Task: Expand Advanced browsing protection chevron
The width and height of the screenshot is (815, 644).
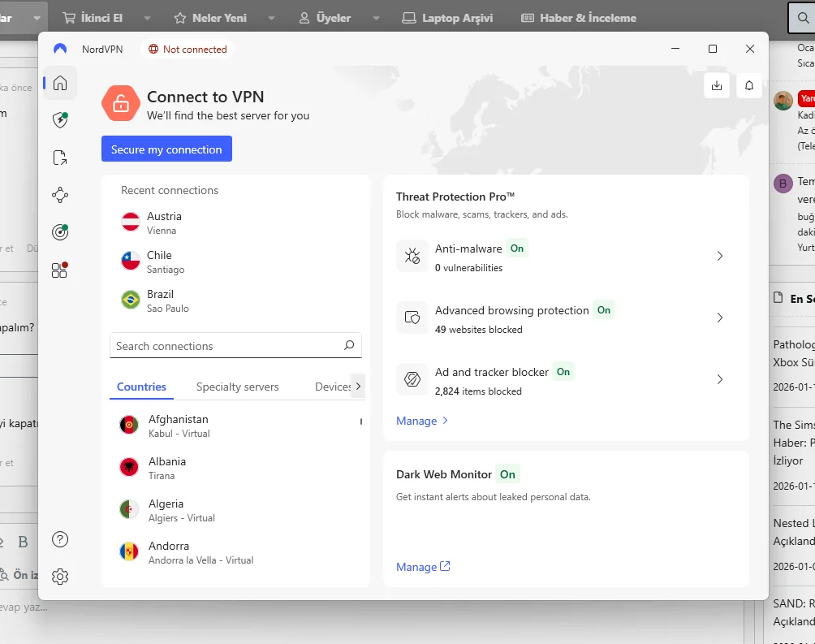Action: click(x=720, y=318)
